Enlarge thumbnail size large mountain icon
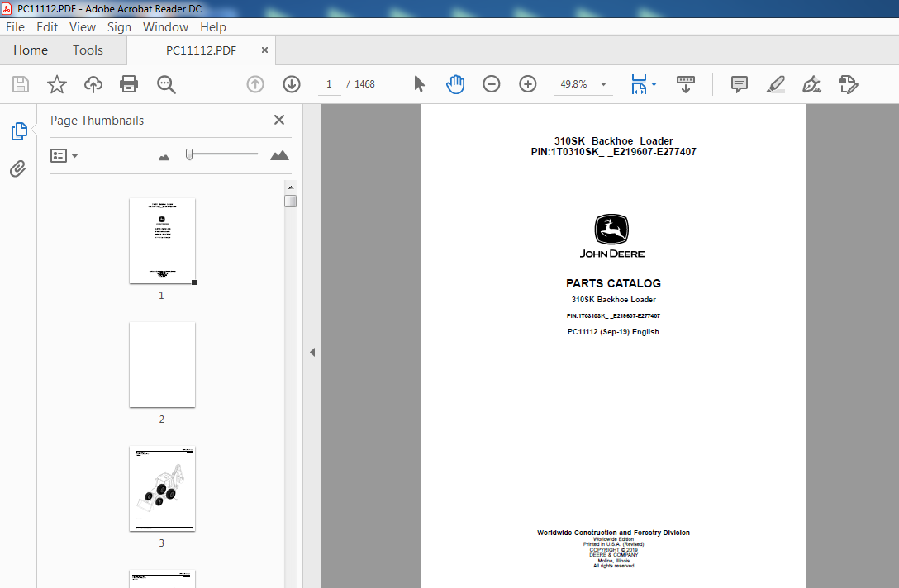 click(279, 155)
